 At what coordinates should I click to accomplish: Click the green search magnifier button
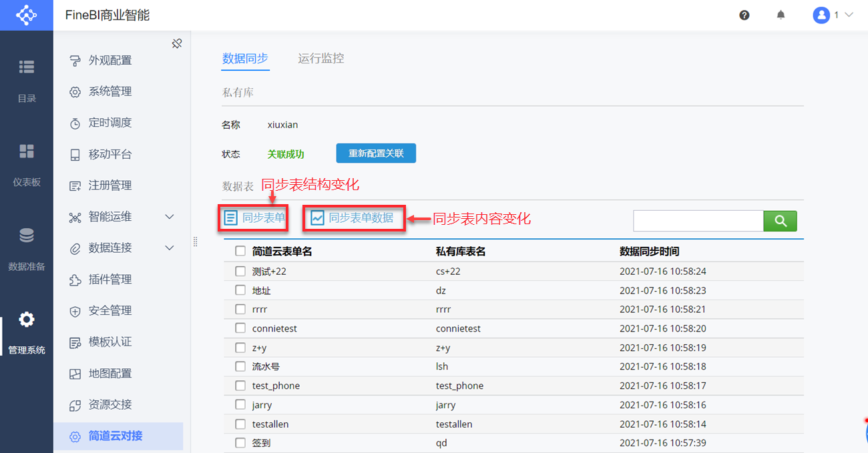click(780, 221)
